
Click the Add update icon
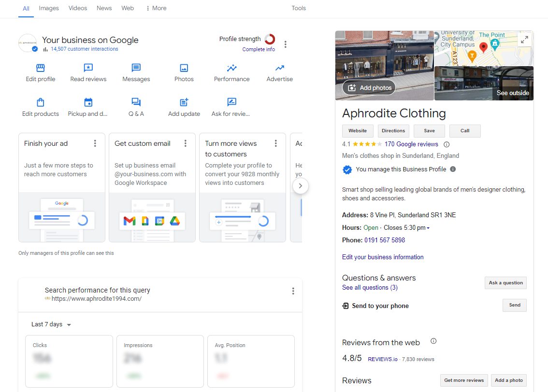point(184,102)
